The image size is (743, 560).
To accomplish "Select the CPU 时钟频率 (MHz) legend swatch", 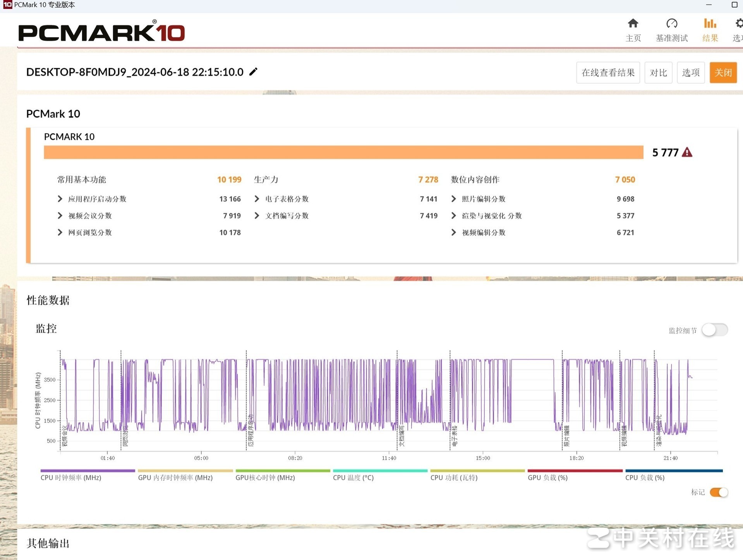I will tap(88, 471).
